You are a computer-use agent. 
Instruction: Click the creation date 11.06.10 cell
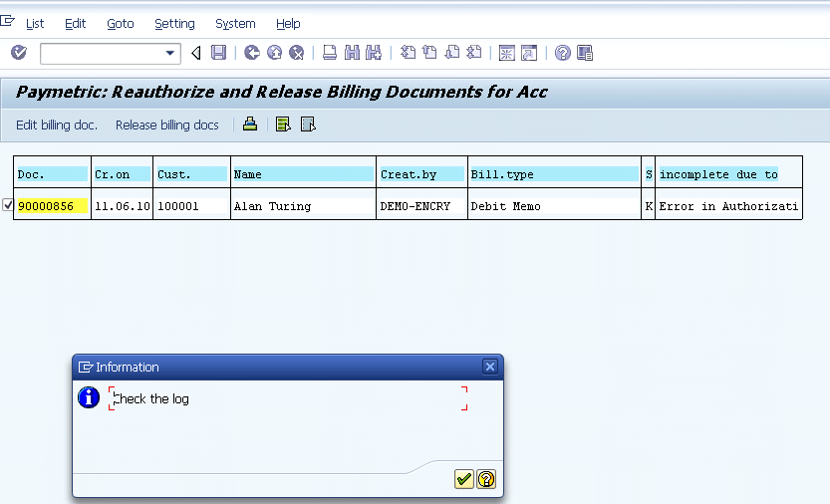point(123,206)
